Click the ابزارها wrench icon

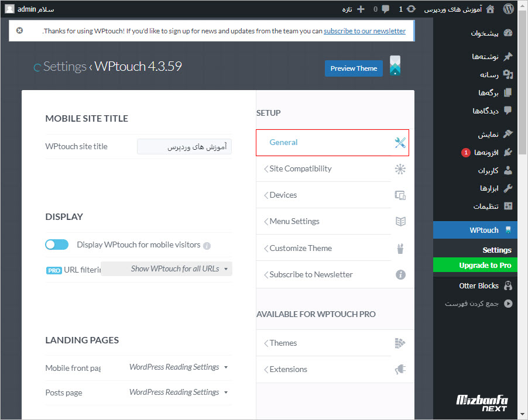(508, 188)
